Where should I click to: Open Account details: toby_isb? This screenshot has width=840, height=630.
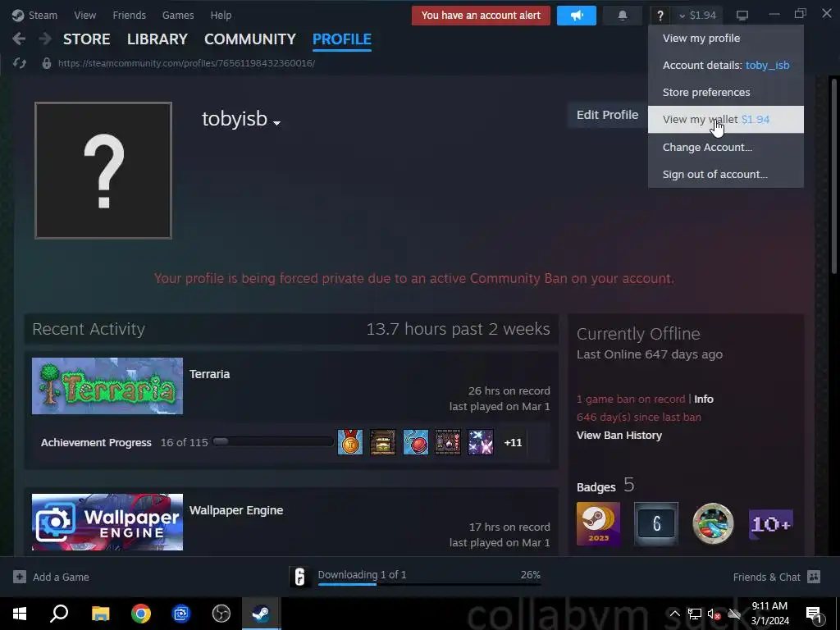(x=725, y=66)
